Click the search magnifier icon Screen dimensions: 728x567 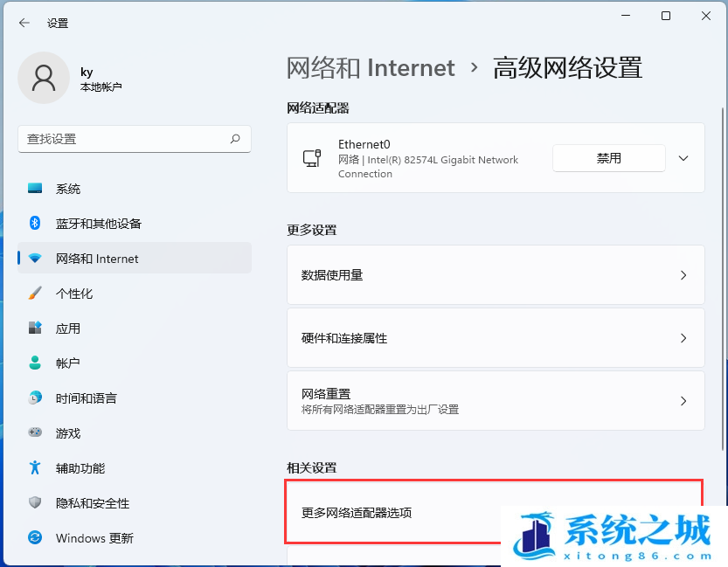(235, 139)
